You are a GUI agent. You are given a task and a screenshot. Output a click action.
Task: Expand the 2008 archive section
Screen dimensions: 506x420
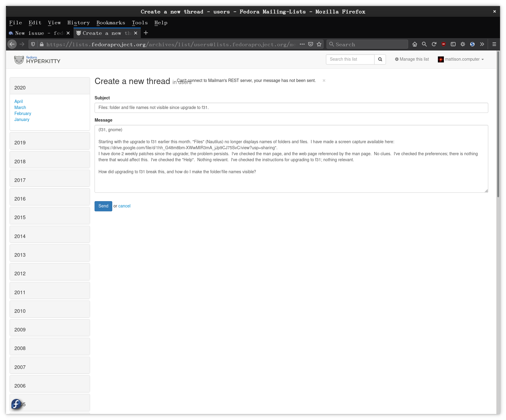(x=50, y=346)
